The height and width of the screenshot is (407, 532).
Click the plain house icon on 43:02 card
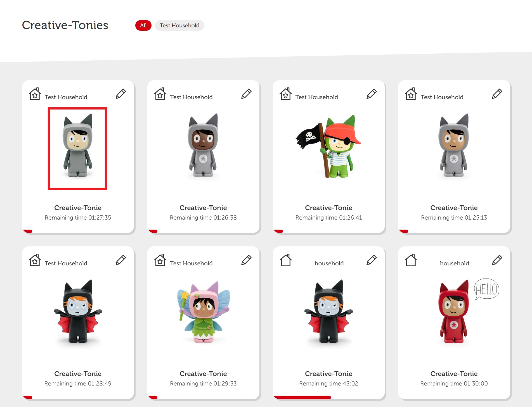[286, 260]
